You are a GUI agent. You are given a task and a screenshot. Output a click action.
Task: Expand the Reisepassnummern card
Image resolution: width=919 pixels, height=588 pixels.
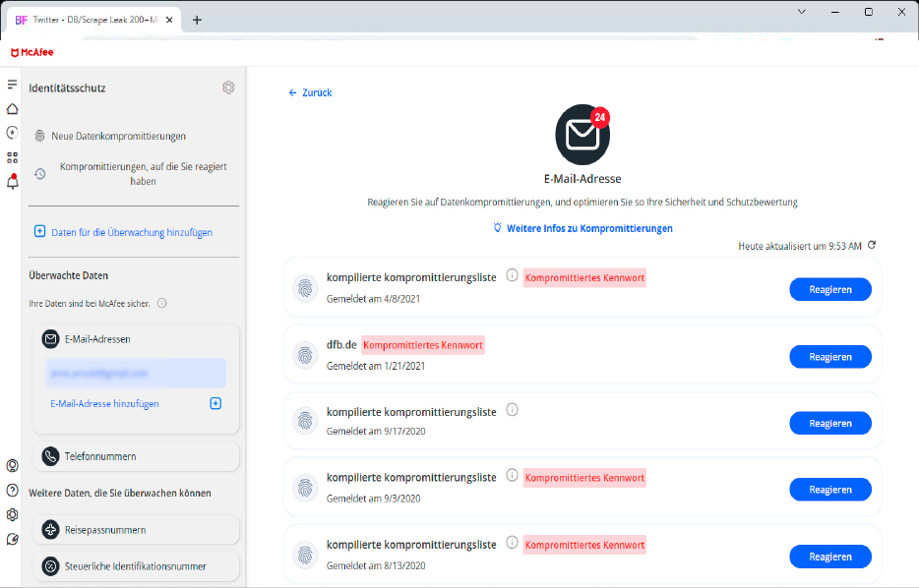pyautogui.click(x=136, y=530)
